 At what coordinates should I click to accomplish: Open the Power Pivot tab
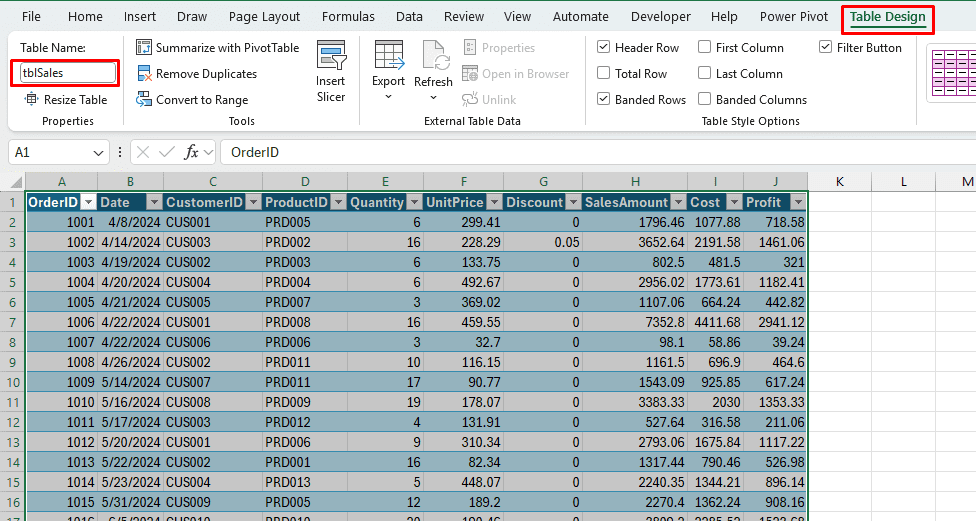pos(792,17)
